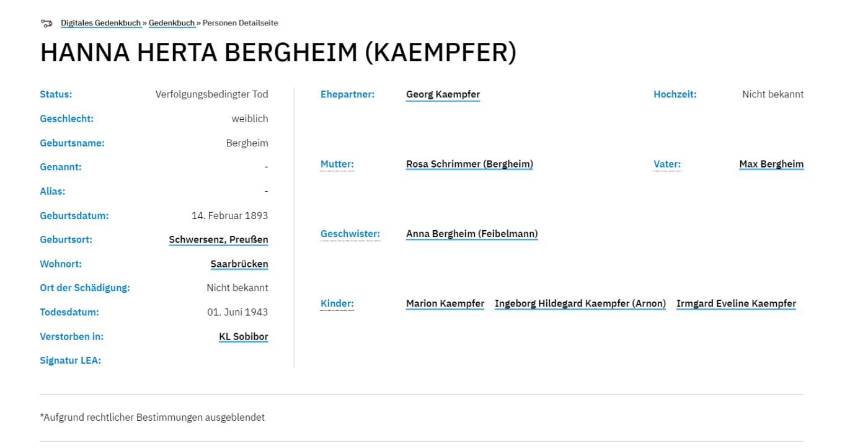The height and width of the screenshot is (448, 868).
Task: Click the Signatur LEA label
Action: (x=71, y=361)
